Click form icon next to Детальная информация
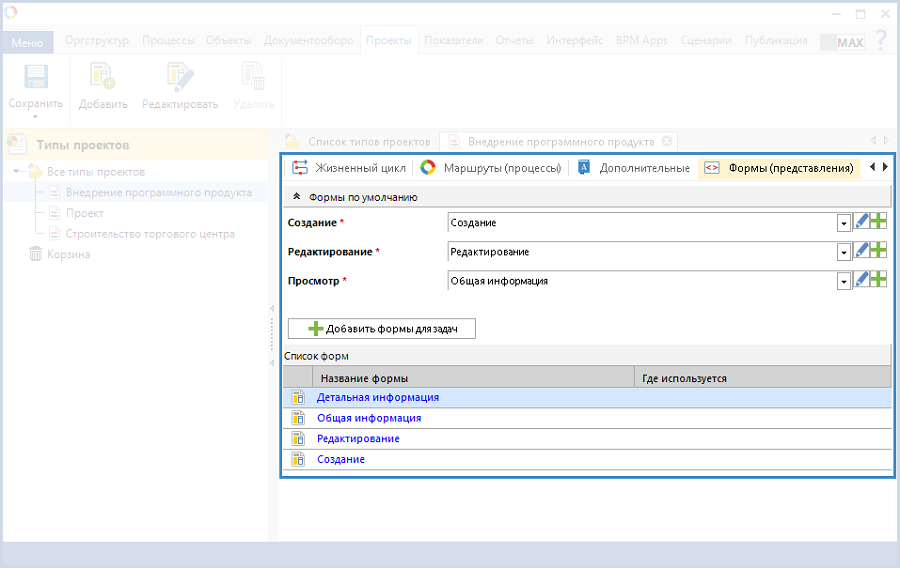Image resolution: width=900 pixels, height=568 pixels. point(298,397)
